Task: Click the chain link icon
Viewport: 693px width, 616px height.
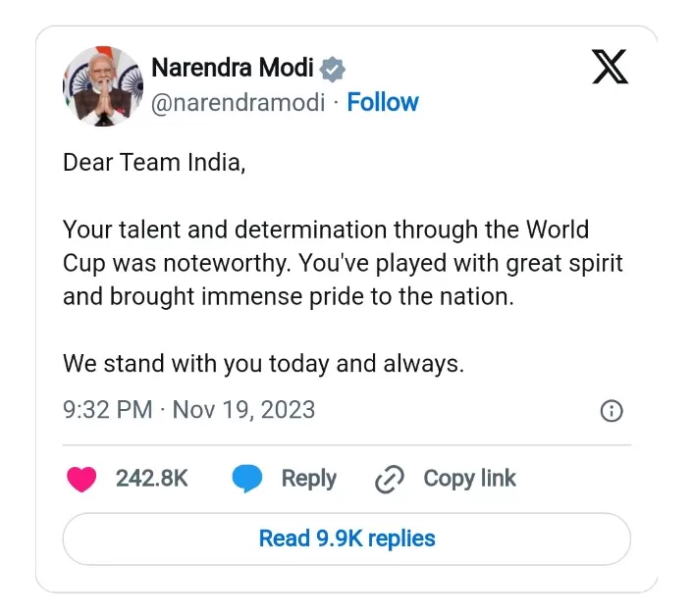Action: (x=389, y=479)
